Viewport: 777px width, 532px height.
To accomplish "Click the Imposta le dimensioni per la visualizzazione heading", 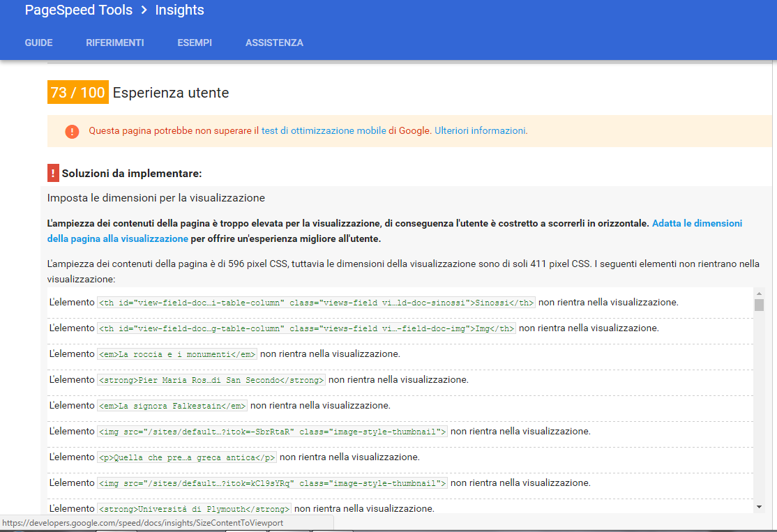I will (x=156, y=198).
